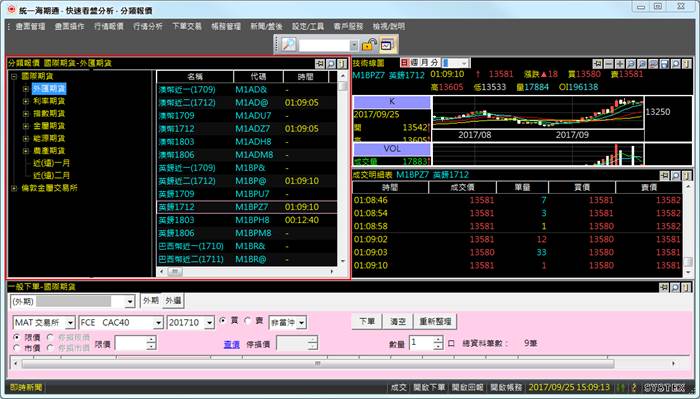Click the chart settings icon in 技術線圖 toolbar
This screenshot has width=700, height=399.
[653, 64]
